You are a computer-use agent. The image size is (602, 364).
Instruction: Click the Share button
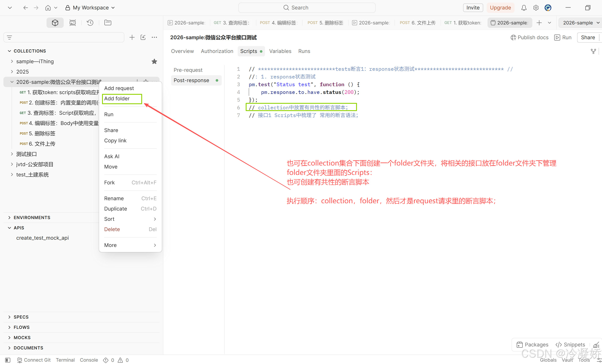(588, 37)
